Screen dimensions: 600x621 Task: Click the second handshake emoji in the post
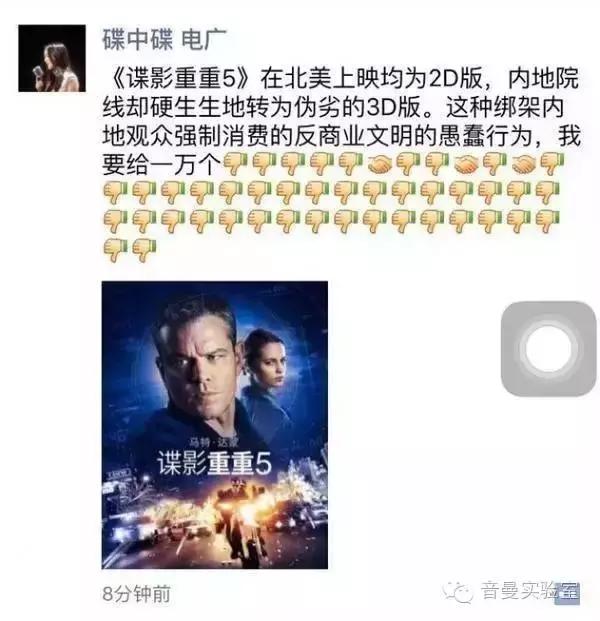pos(466,164)
